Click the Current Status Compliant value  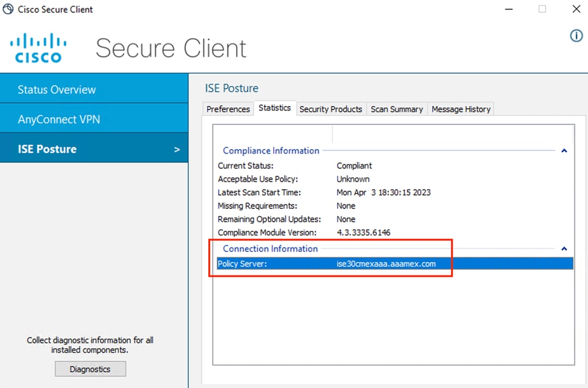[354, 165]
